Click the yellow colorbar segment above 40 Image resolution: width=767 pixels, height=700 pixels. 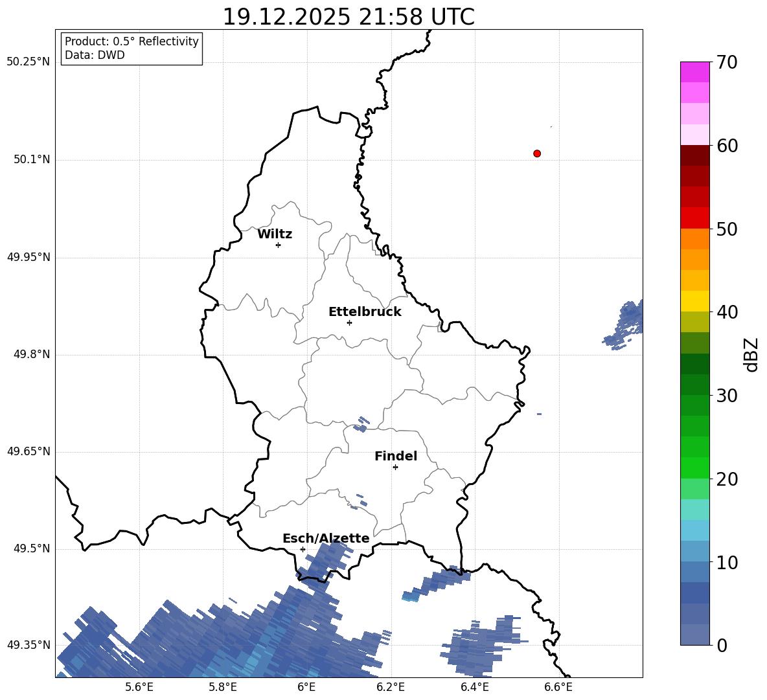tap(695, 301)
